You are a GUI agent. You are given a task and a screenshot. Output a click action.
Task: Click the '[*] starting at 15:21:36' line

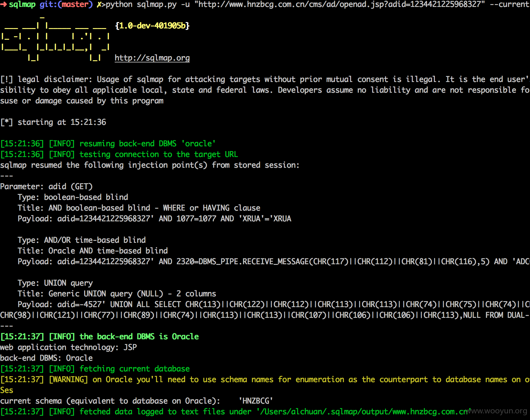tap(53, 122)
